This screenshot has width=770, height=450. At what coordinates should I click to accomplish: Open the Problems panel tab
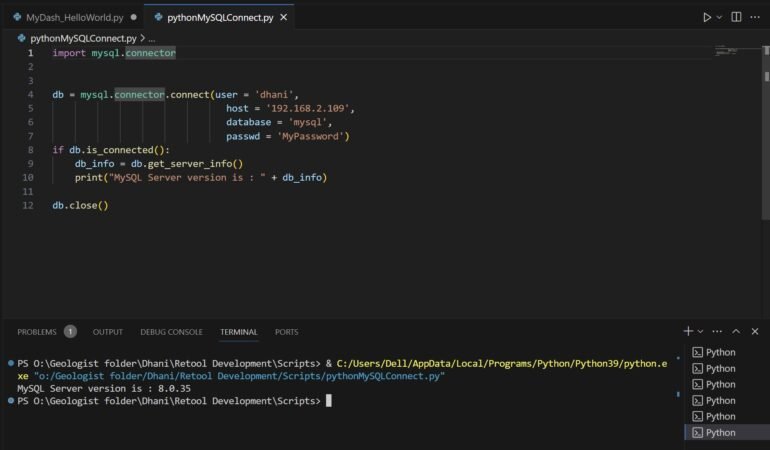tap(37, 332)
